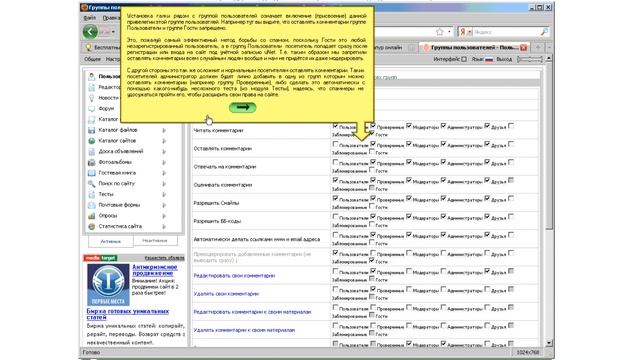Click the Каталог сайтов globe icon
640x360 pixels.
[91, 140]
